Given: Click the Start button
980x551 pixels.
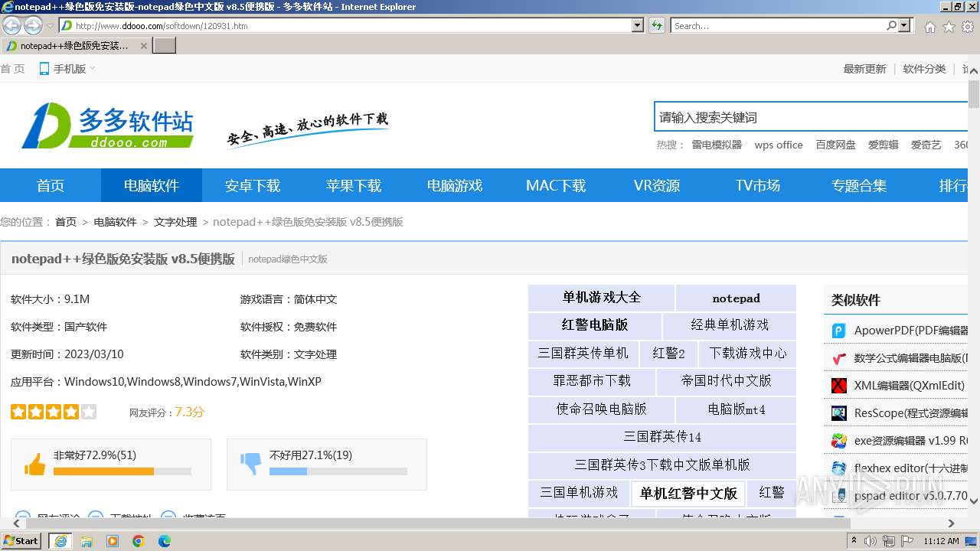Looking at the screenshot, I should [21, 541].
